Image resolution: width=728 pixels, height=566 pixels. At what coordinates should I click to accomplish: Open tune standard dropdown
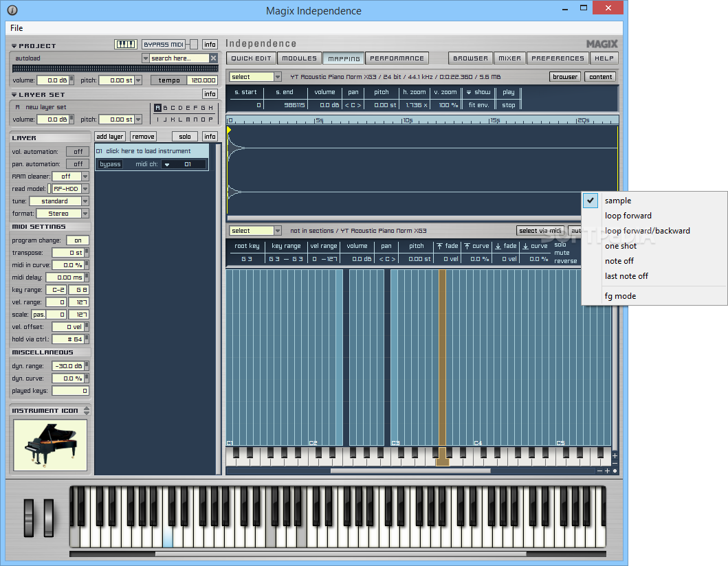pyautogui.click(x=85, y=201)
